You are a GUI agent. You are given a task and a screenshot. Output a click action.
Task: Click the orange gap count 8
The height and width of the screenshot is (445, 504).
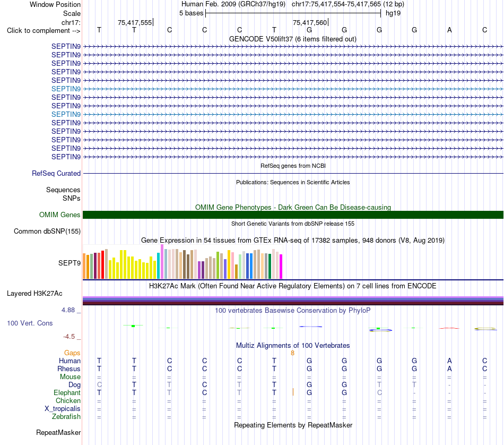[x=292, y=353]
